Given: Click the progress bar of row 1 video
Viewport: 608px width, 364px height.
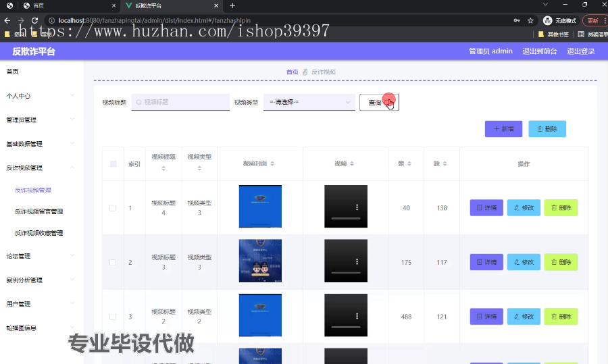Looking at the screenshot, I should pos(346,219).
